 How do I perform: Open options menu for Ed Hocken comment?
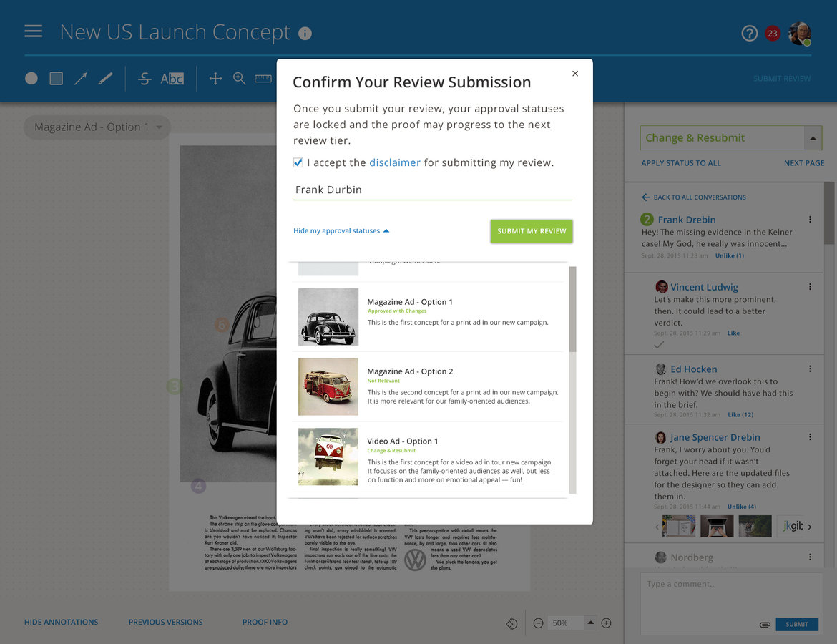click(810, 369)
